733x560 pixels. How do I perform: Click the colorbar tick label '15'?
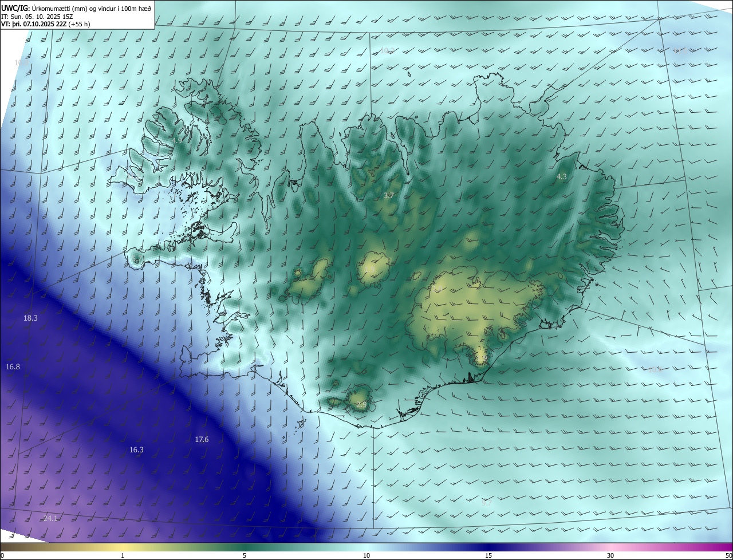(488, 555)
